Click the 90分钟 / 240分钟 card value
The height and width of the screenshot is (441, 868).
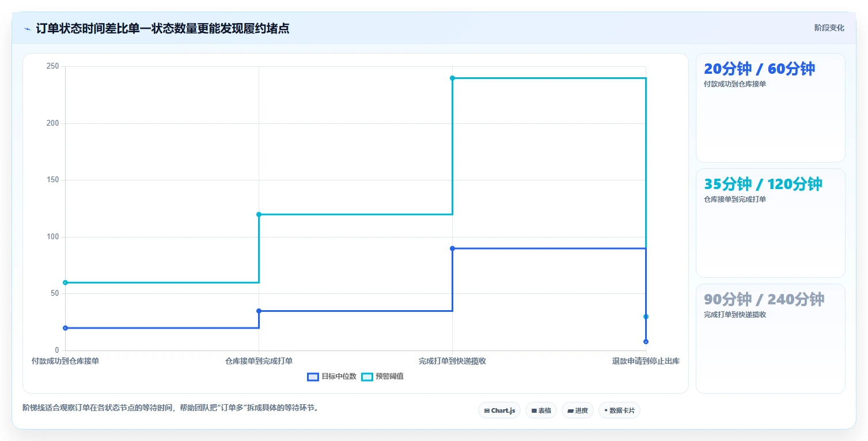pos(764,299)
